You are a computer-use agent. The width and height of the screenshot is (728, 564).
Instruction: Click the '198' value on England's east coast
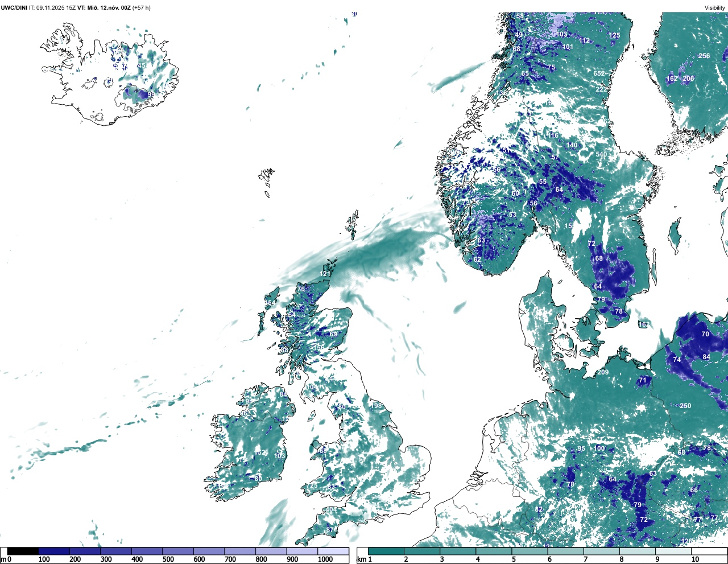coord(377,406)
